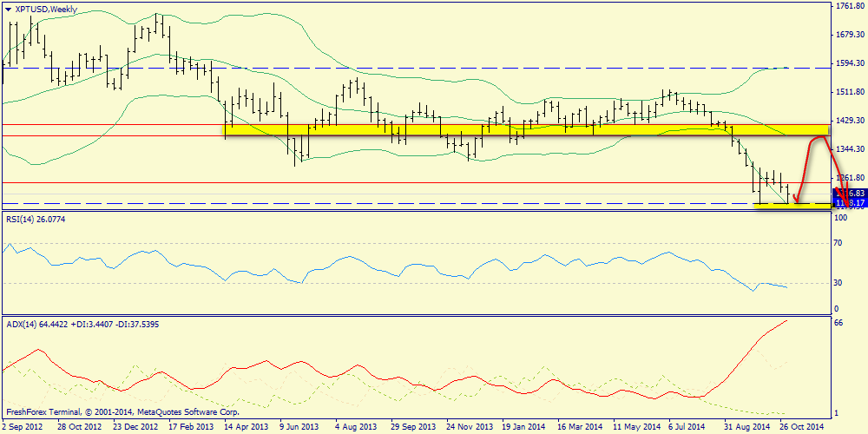Click the 16 Mar 2014 date label

click(580, 427)
